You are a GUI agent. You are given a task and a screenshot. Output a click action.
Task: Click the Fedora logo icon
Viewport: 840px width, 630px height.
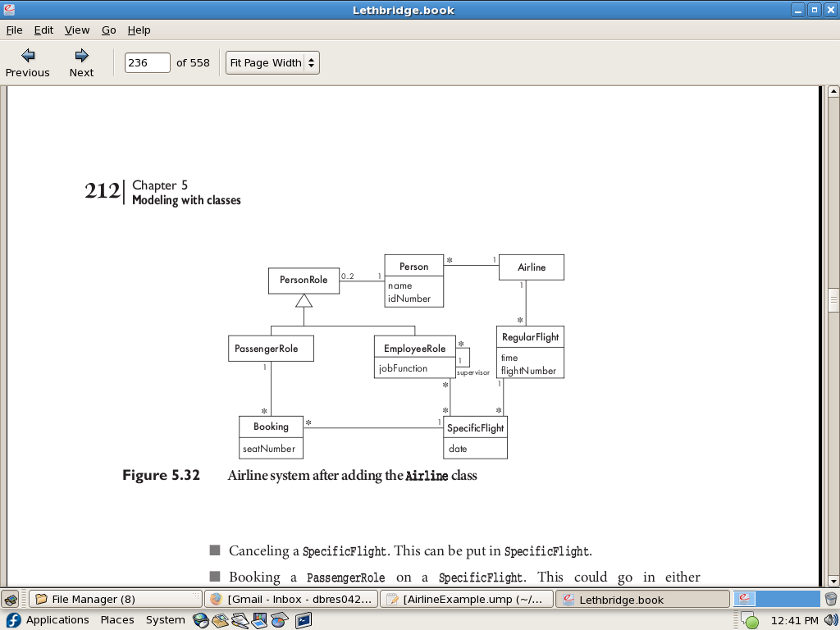point(12,620)
